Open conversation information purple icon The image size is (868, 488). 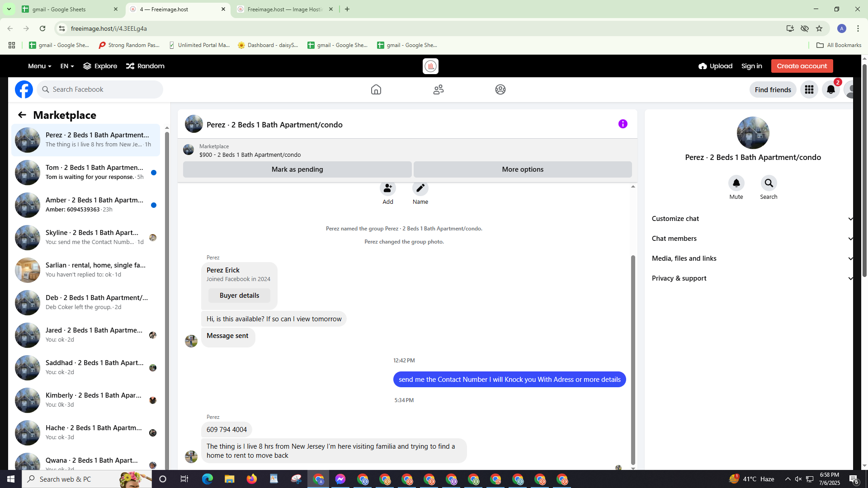(623, 124)
